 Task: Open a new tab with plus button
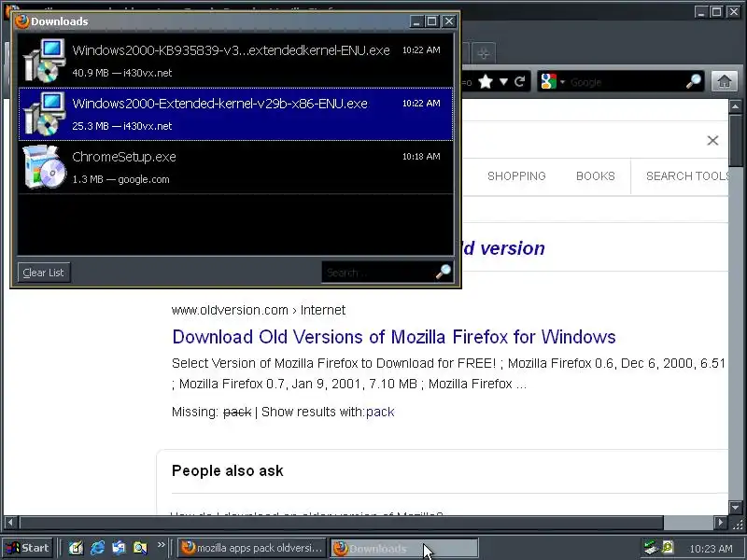[484, 53]
